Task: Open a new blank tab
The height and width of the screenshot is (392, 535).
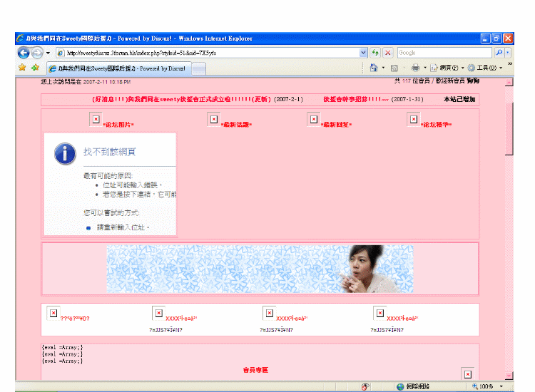Action: (x=198, y=69)
